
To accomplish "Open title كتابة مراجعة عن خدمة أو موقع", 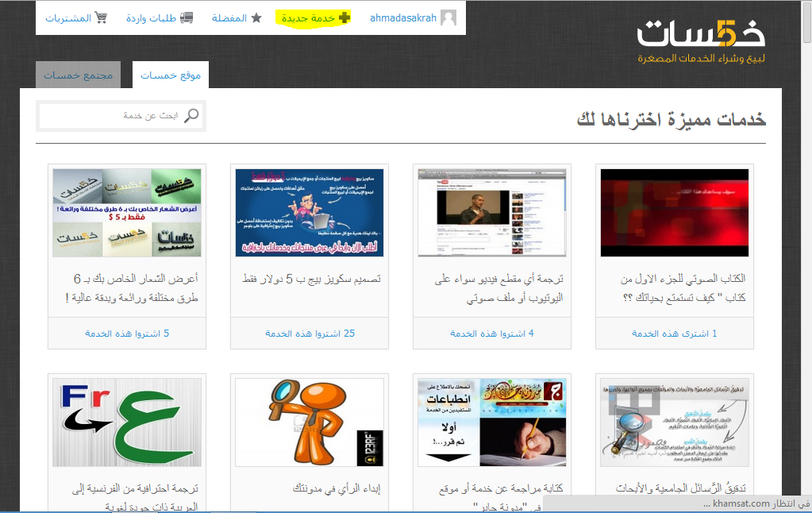I will point(501,497).
